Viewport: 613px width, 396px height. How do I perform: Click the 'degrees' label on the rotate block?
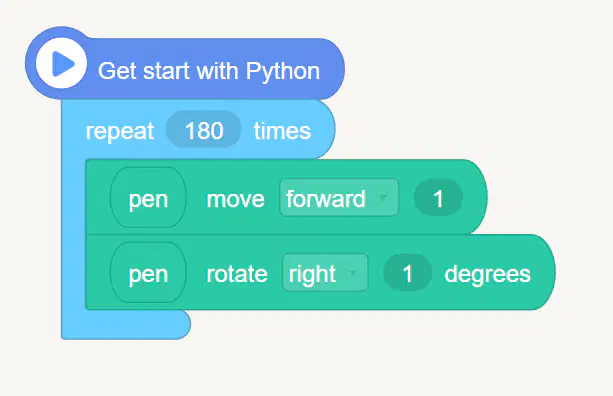point(488,274)
